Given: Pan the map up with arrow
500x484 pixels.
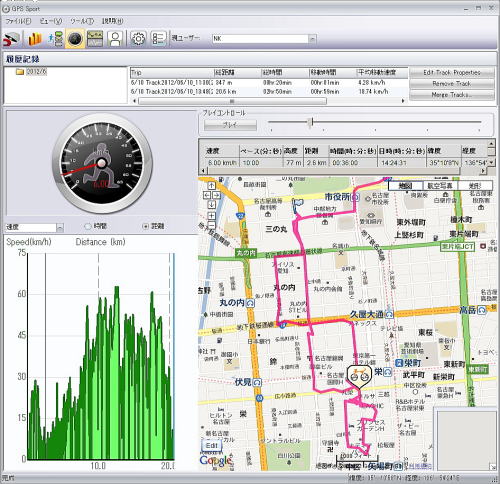Looking at the screenshot, I should 211,185.
